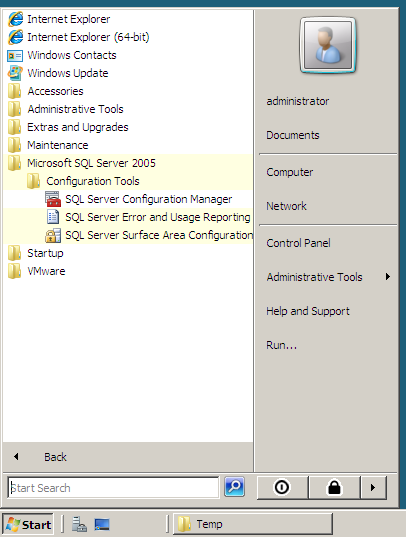
Task: Click the Show Desktop quick launch icon
Action: [102, 524]
